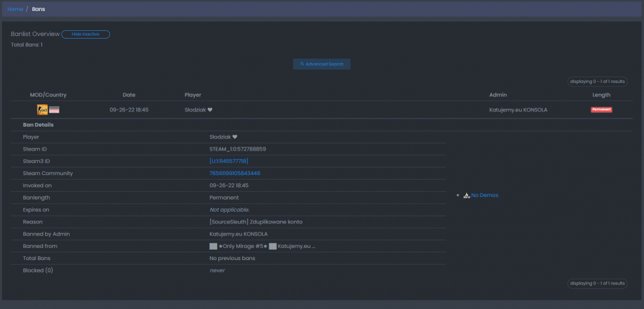
Task: Open Steam3 ID link [U:1:1145577718]
Action: (229, 162)
